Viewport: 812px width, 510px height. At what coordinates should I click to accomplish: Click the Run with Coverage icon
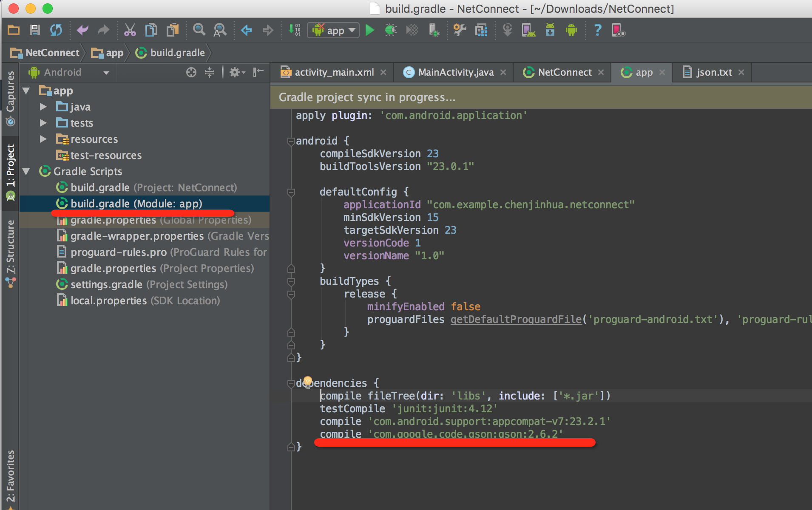(x=412, y=30)
